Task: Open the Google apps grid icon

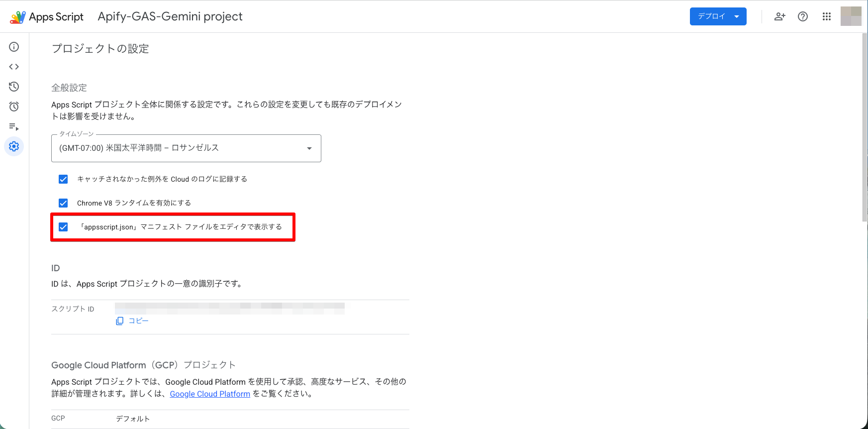Action: 827,16
